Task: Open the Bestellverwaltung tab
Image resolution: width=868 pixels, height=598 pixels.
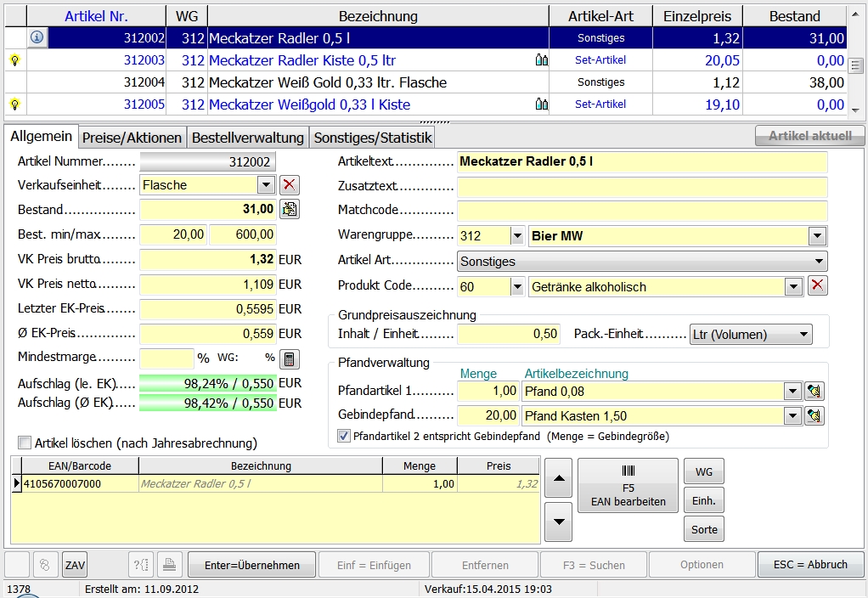Action: coord(247,138)
